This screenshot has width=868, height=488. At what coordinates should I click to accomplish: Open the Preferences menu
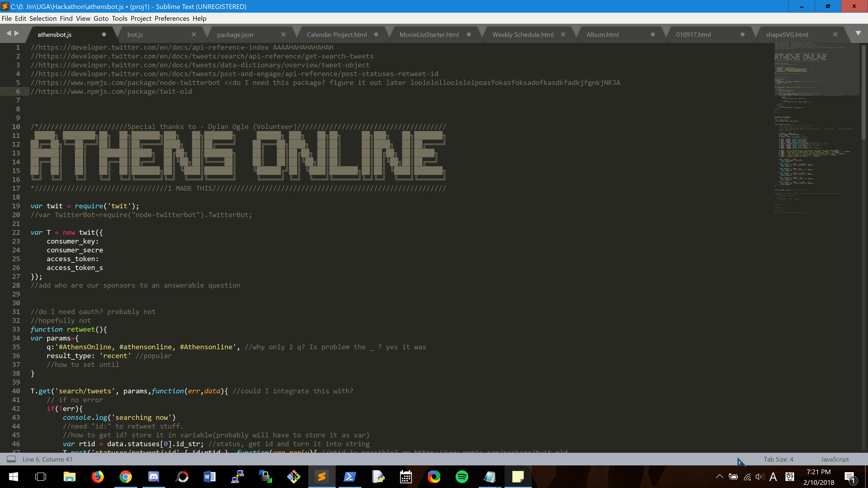pos(172,19)
